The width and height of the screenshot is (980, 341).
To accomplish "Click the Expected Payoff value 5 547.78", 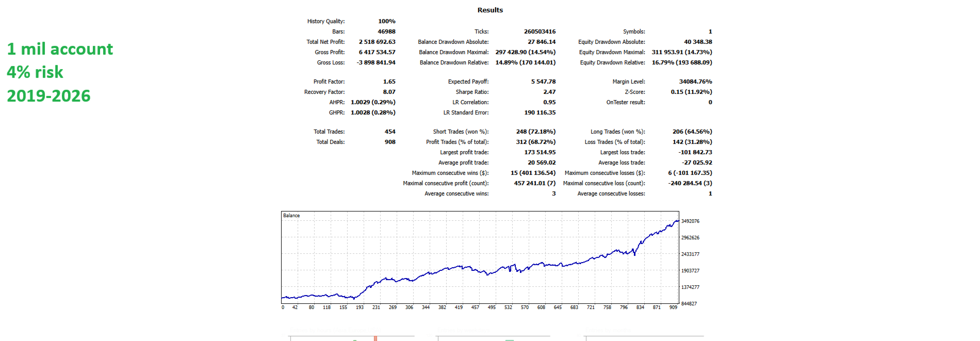I will tap(544, 82).
